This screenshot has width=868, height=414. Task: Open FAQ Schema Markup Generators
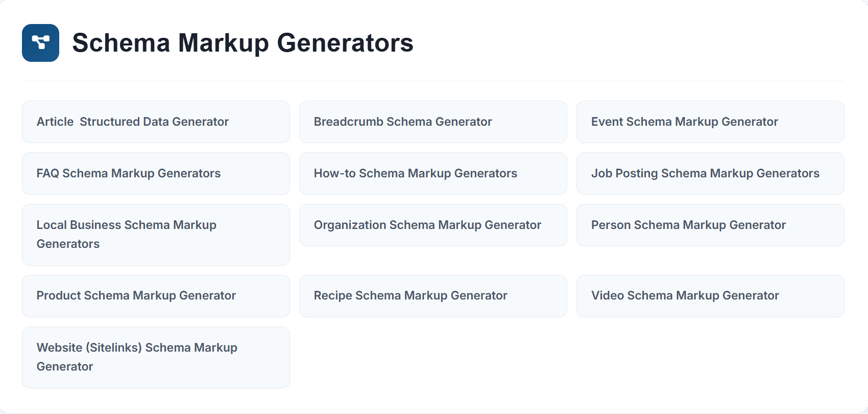click(156, 173)
